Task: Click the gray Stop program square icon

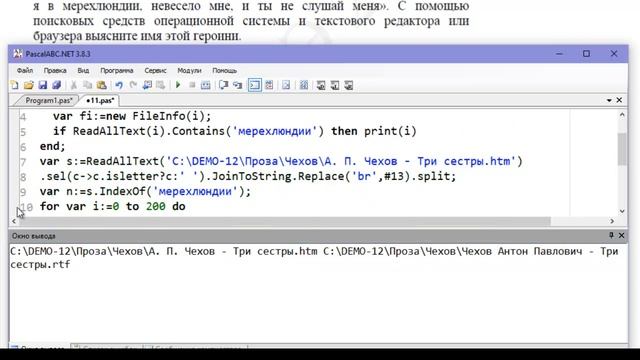Action: point(192,85)
